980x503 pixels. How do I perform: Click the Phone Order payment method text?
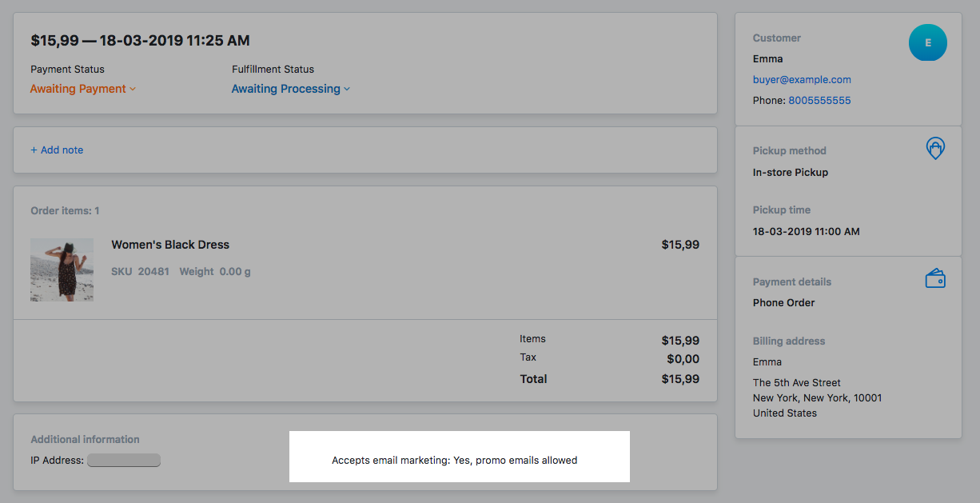tap(784, 303)
